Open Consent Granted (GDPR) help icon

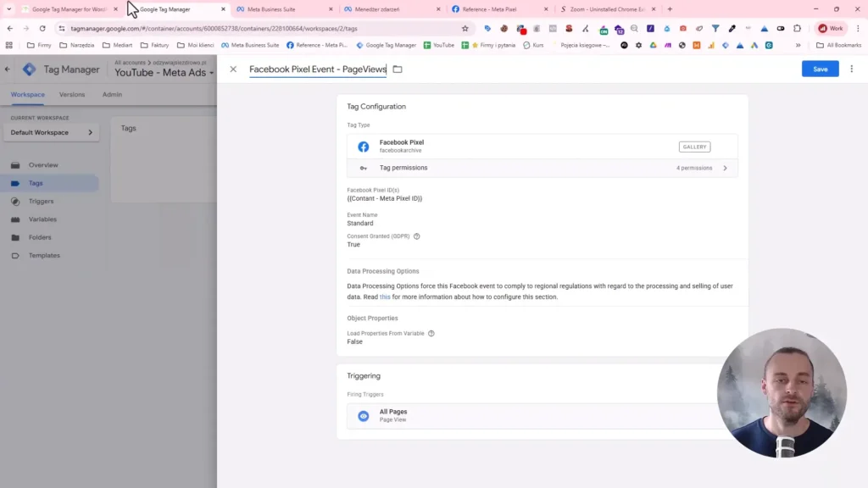pyautogui.click(x=417, y=236)
